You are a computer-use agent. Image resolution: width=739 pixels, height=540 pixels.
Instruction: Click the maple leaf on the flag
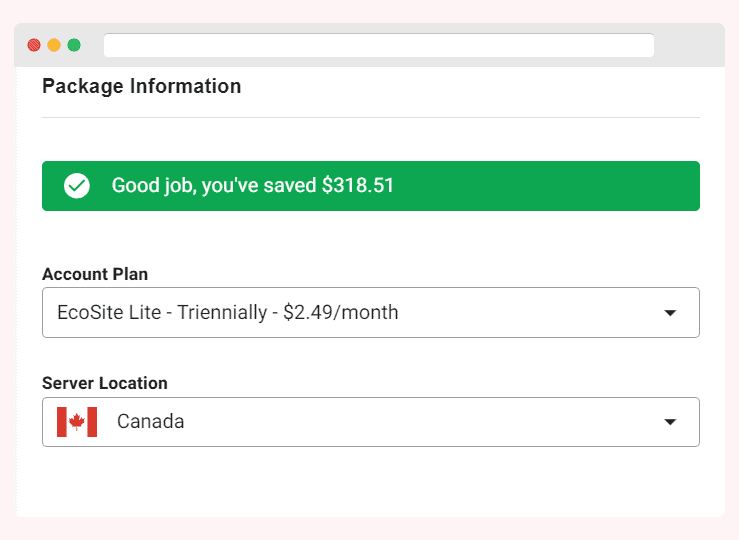tap(77, 421)
